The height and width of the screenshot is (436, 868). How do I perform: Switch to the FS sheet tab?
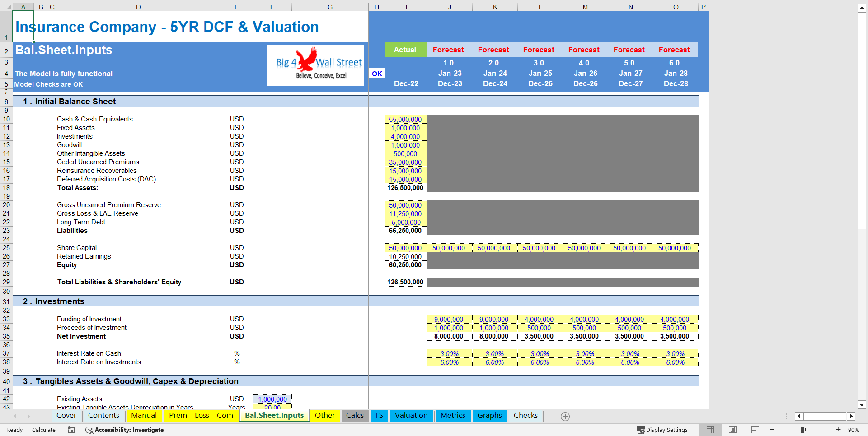(x=380, y=416)
